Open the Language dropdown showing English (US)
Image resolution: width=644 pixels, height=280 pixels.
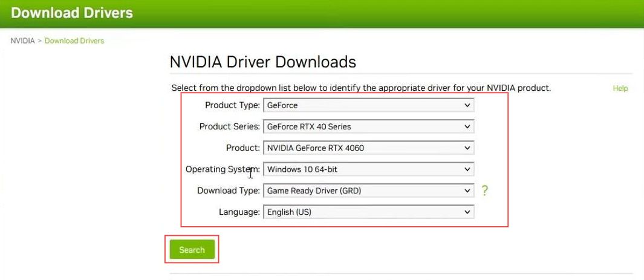tap(368, 212)
